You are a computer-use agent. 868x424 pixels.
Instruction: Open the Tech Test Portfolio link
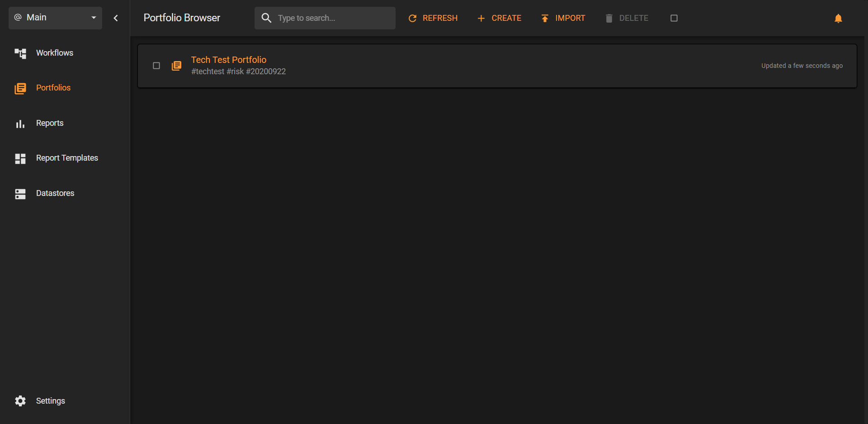229,60
